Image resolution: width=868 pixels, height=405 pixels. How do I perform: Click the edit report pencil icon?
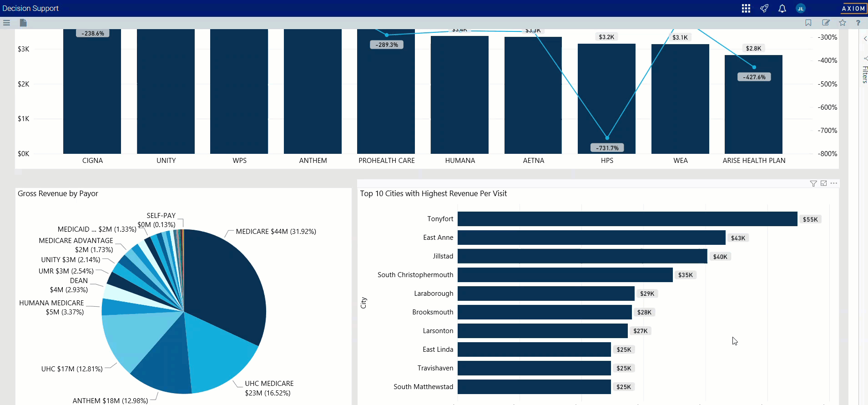(826, 23)
